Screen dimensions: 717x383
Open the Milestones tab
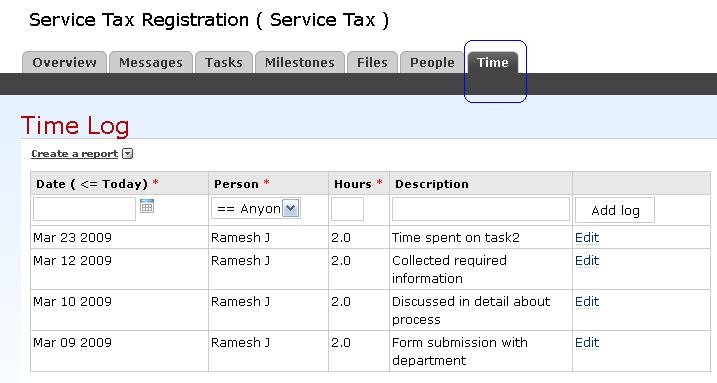point(300,62)
